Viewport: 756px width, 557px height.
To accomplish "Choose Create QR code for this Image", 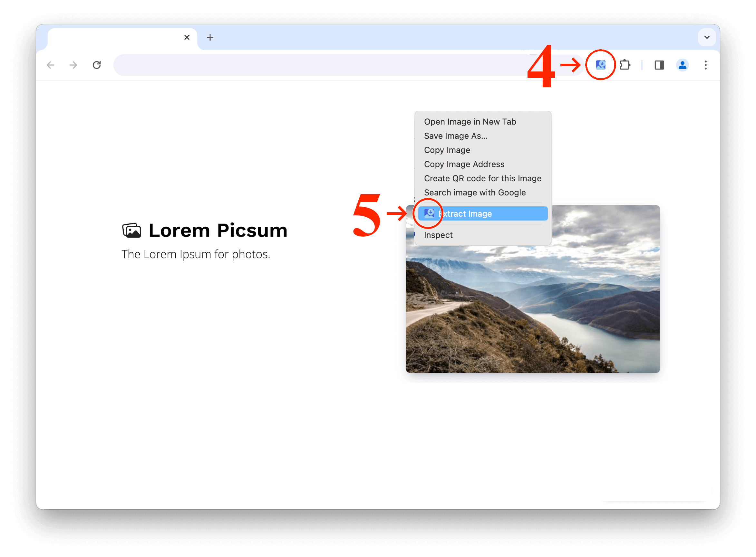I will coord(483,178).
